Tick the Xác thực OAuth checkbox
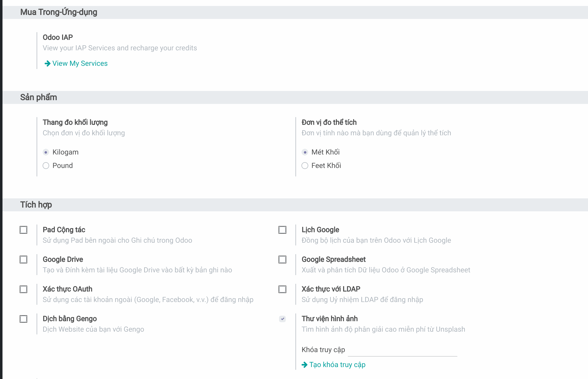This screenshot has width=588, height=379. coord(23,289)
